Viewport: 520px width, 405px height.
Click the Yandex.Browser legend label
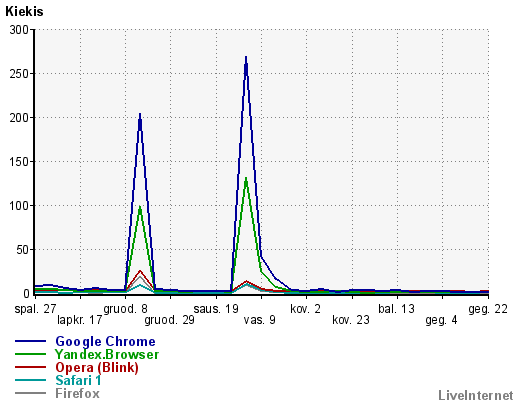click(107, 354)
